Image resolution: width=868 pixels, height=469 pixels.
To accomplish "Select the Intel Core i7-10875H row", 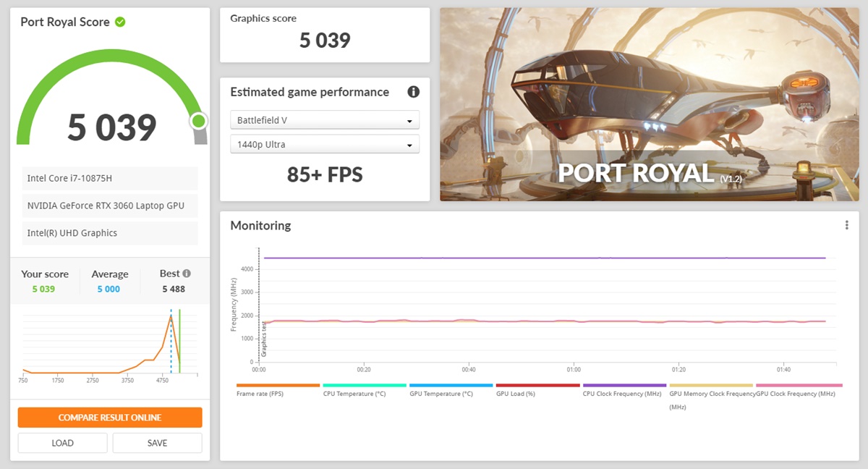I will 110,178.
